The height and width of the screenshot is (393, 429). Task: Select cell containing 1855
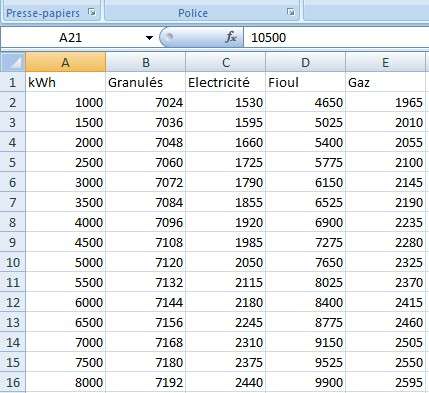click(226, 202)
